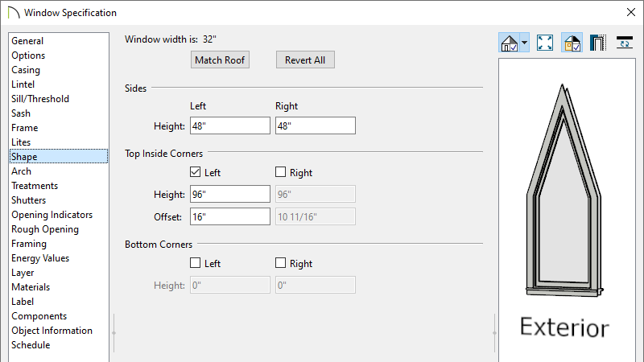
Task: Open the rendering view dropdown arrow
Action: [525, 43]
